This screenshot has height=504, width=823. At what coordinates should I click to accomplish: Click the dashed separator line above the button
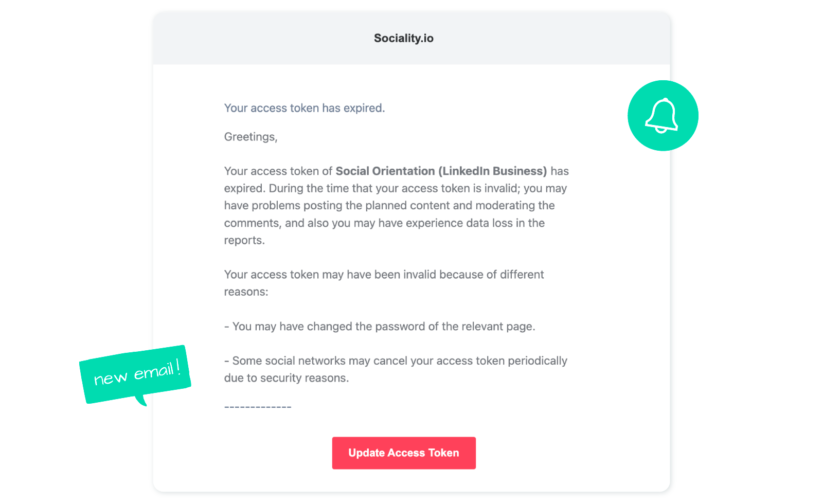coord(258,407)
